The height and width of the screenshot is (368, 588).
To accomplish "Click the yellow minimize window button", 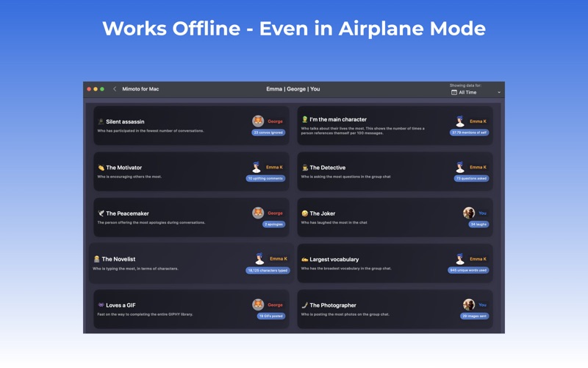I will click(x=96, y=89).
